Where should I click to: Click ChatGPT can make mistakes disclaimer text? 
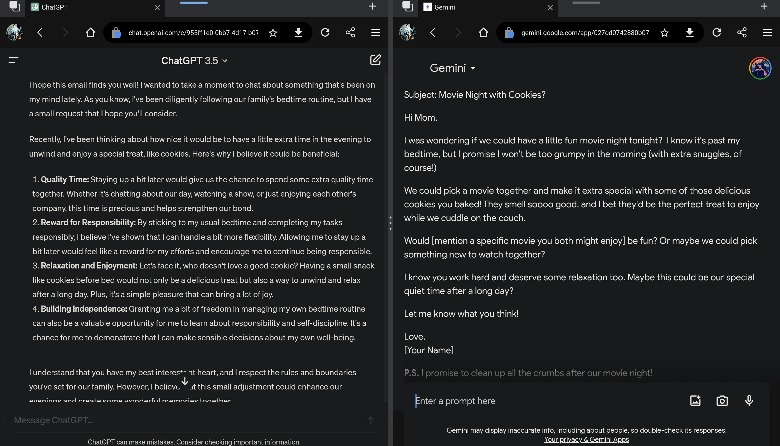(x=194, y=442)
